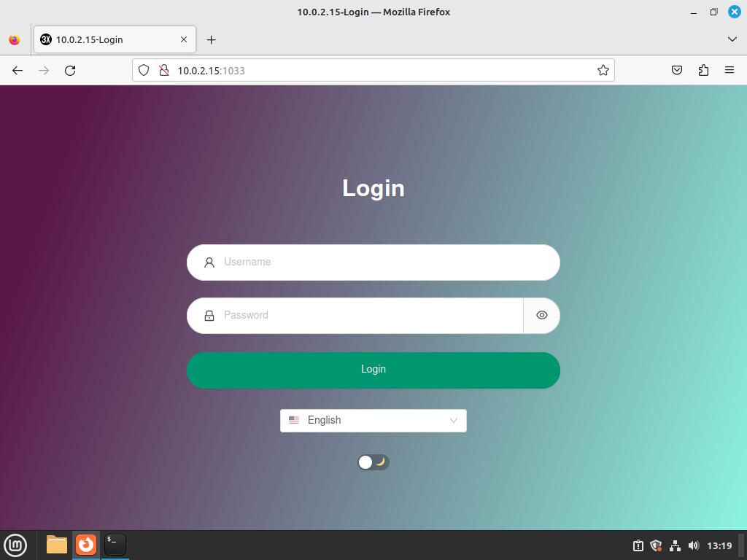
Task: Close the Firefox window
Action: point(735,12)
